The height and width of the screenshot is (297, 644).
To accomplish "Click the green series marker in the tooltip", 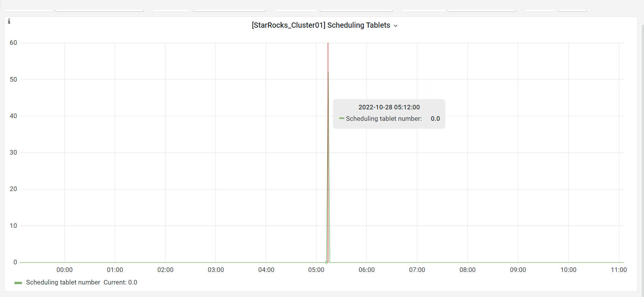I will pos(341,118).
